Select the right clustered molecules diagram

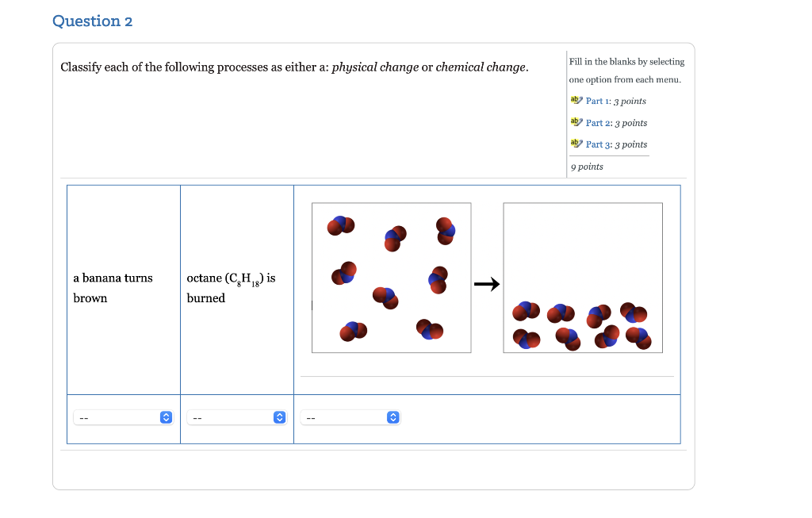(583, 277)
